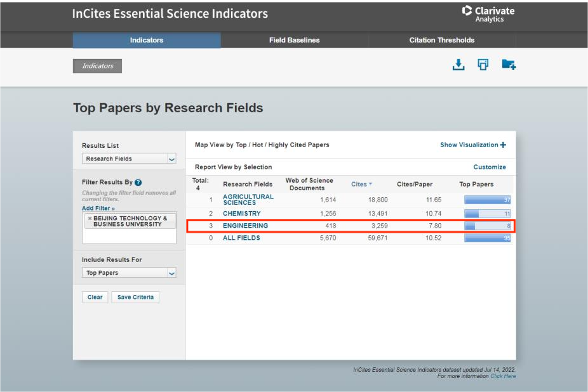
Task: Open the Include Results For dropdown
Action: pos(130,272)
